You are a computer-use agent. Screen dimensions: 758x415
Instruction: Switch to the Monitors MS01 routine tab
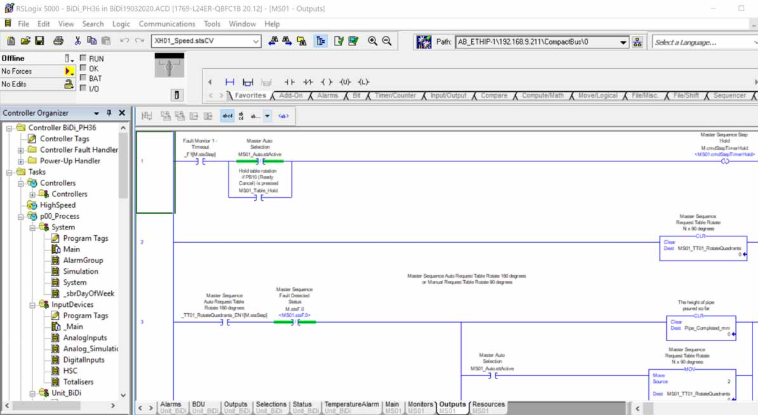pyautogui.click(x=420, y=407)
